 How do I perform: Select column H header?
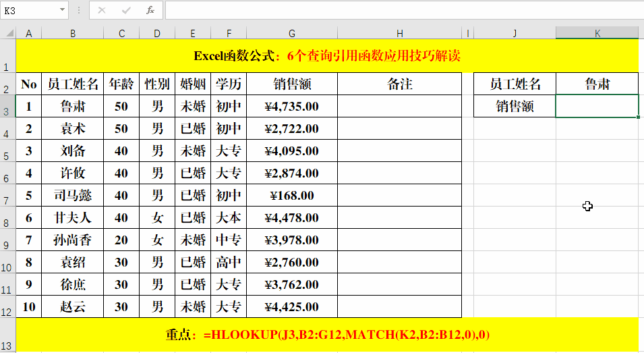click(x=400, y=33)
